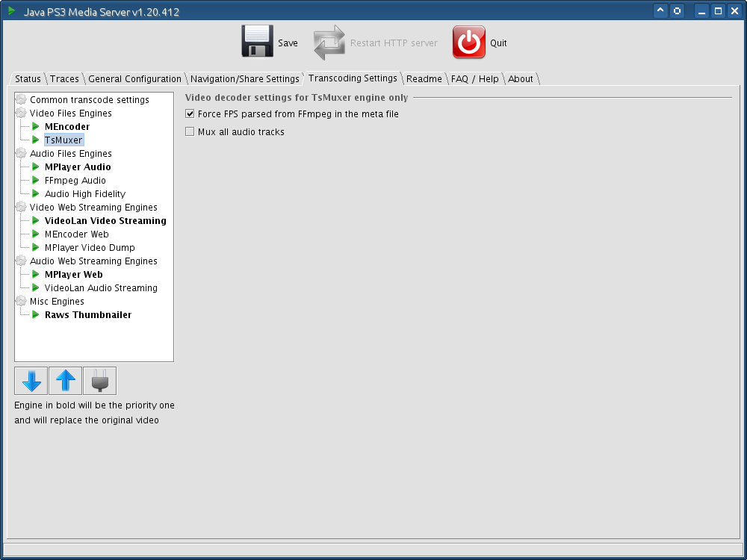Select Common transcode settings in the tree
This screenshot has height=560, width=747.
[90, 99]
